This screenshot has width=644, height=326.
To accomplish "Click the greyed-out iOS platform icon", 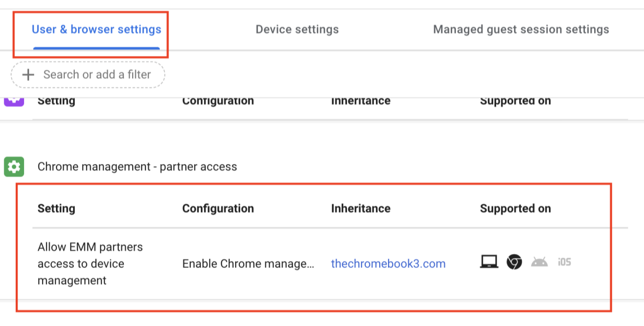I will (564, 262).
